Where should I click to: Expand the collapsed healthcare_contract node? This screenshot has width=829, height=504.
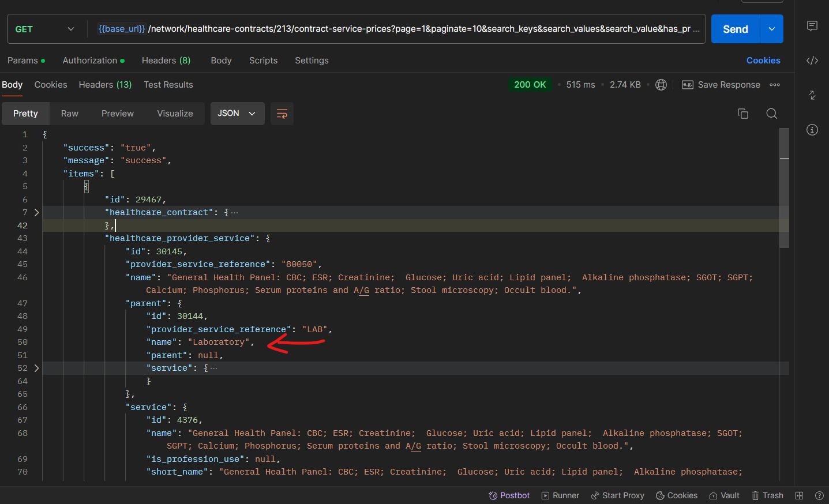point(37,213)
